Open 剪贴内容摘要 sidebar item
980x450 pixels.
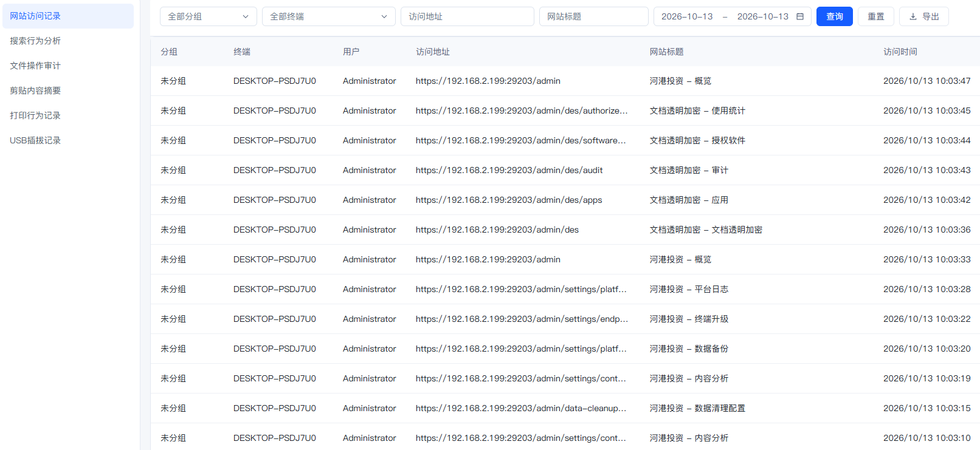[68, 90]
